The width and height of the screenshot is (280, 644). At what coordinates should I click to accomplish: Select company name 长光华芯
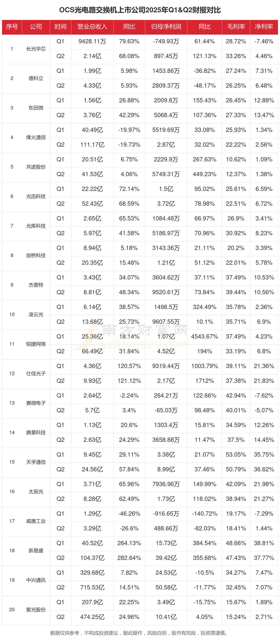tap(36, 49)
